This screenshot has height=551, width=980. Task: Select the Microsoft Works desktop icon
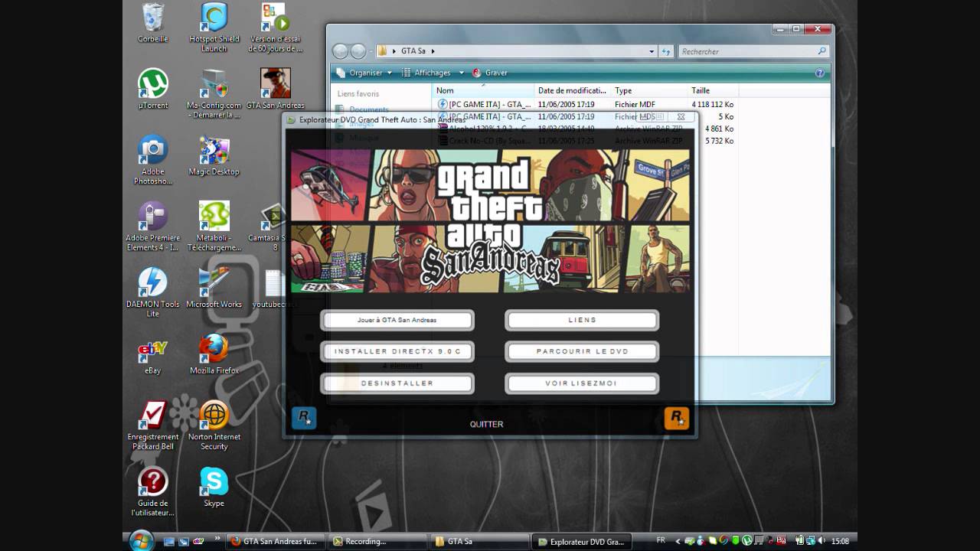click(214, 288)
